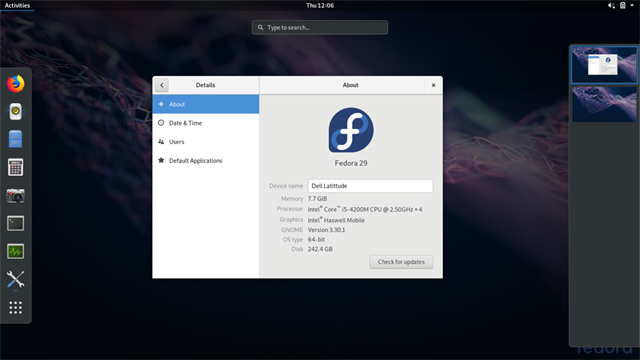Launch the Terminal from the dash
The image size is (640, 360).
(x=16, y=223)
